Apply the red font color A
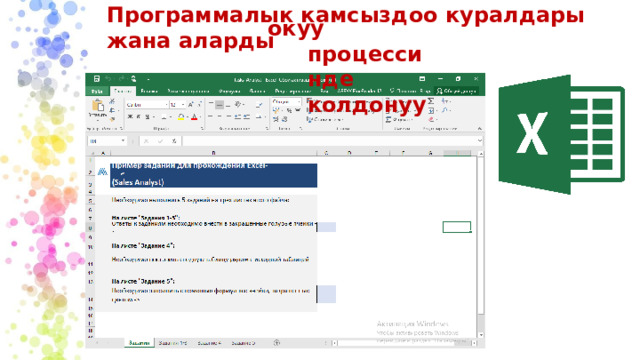Viewport: 640px width, 360px height. click(194, 118)
